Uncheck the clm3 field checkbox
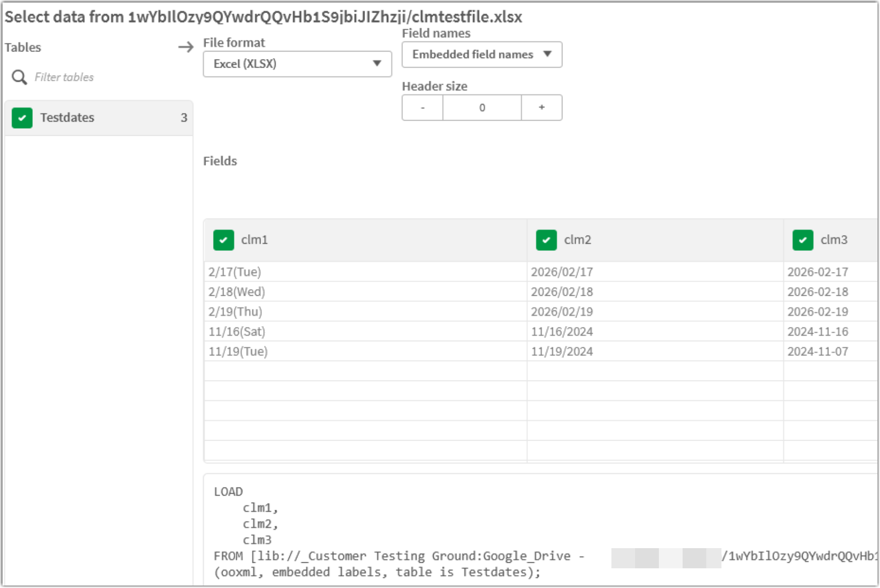The width and height of the screenshot is (880, 588). (803, 240)
